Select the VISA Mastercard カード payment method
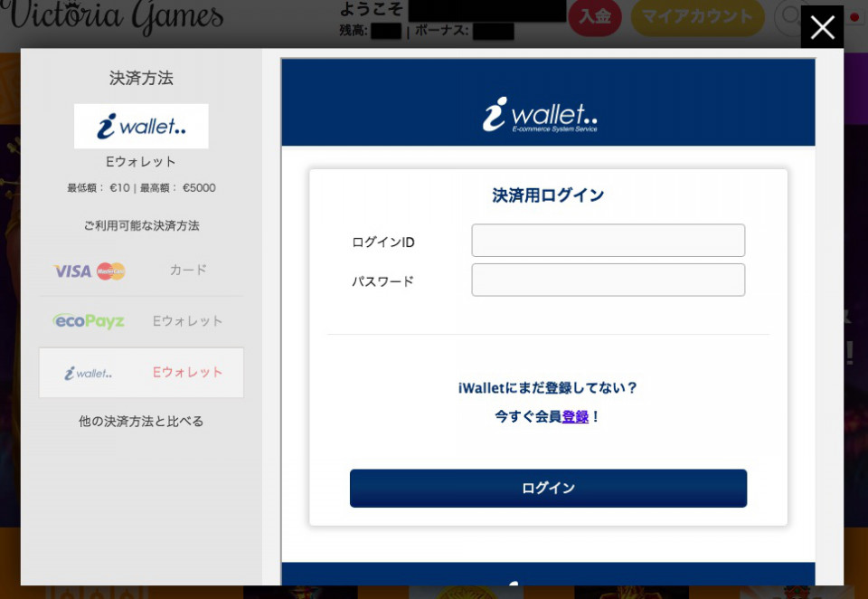 pyautogui.click(x=141, y=271)
